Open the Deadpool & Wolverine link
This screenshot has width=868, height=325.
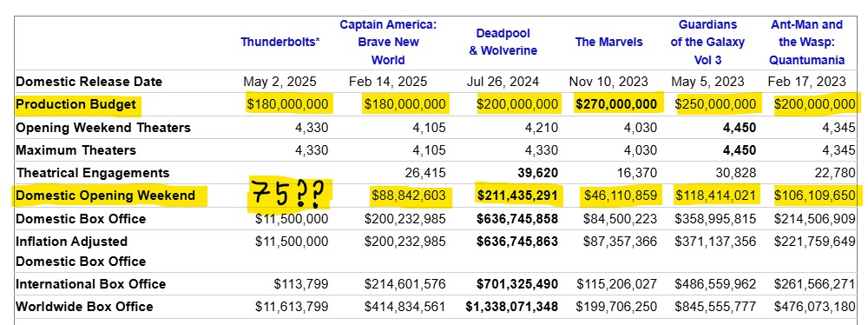click(x=503, y=43)
